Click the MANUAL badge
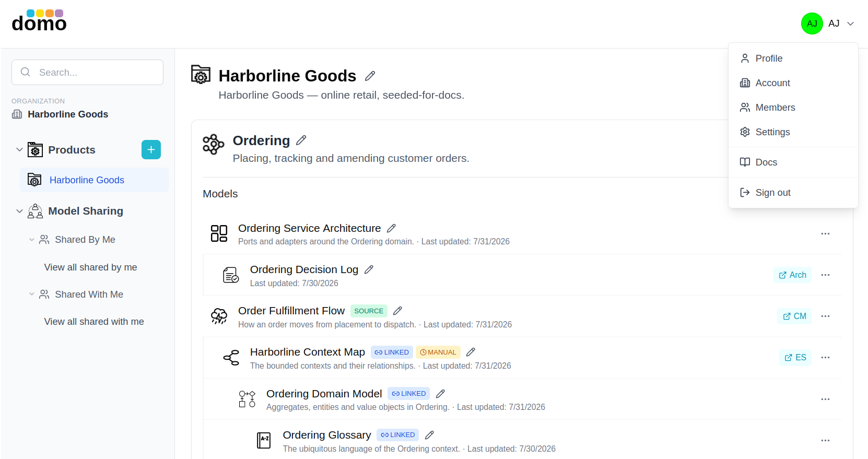The height and width of the screenshot is (459, 868). [438, 352]
